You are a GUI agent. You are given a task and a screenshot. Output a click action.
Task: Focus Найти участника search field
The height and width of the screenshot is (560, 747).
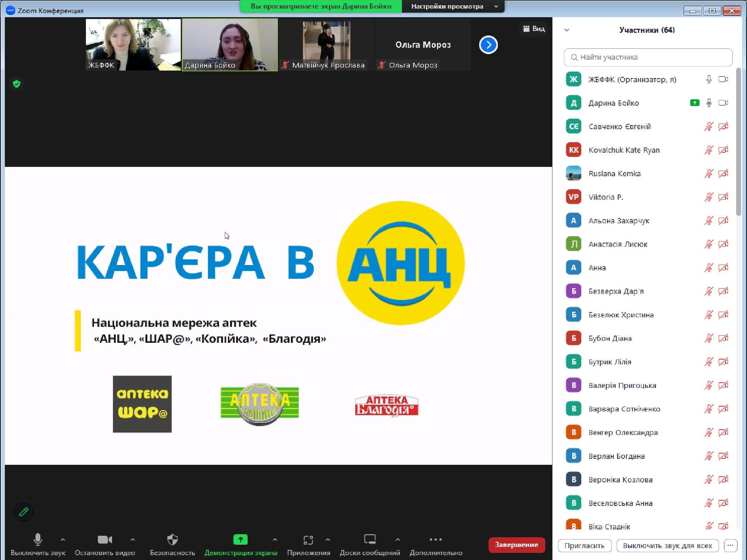pyautogui.click(x=648, y=57)
